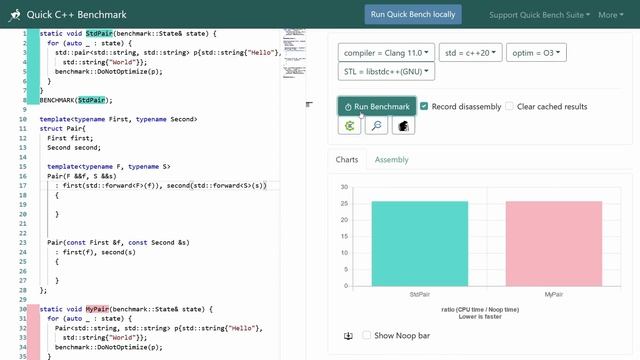The width and height of the screenshot is (640, 360).
Task: Switch to the Charts tab
Action: tap(347, 160)
